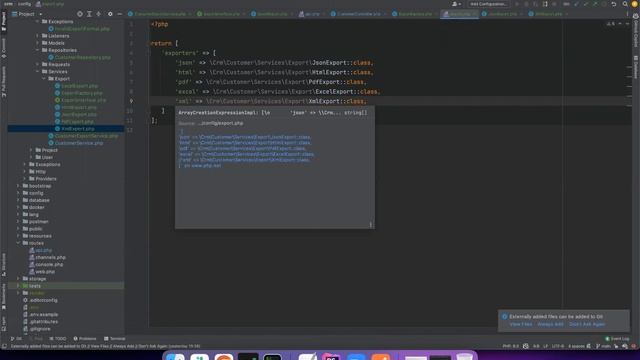Click the UTF-8 encoding in status bar
The image size is (640, 360).
[558, 346]
